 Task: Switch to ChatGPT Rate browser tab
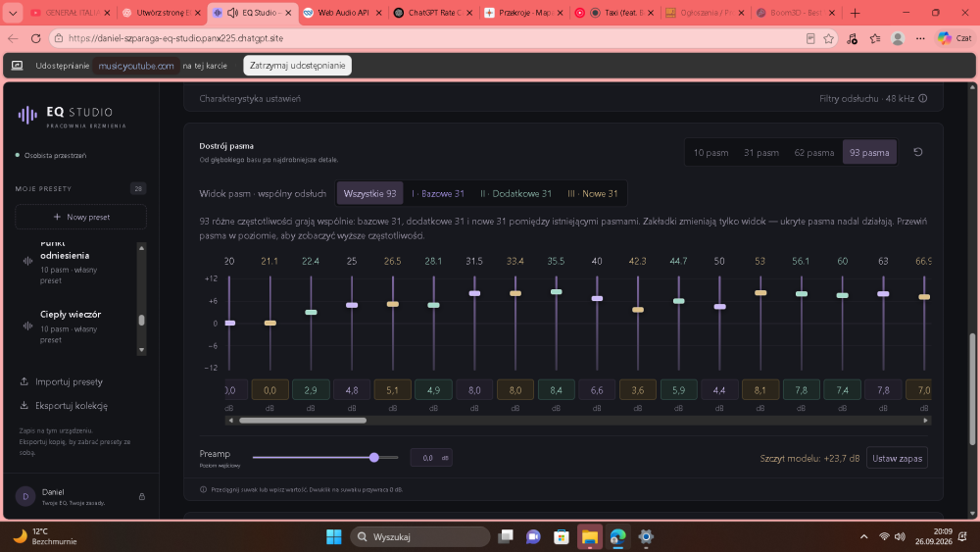coord(433,13)
